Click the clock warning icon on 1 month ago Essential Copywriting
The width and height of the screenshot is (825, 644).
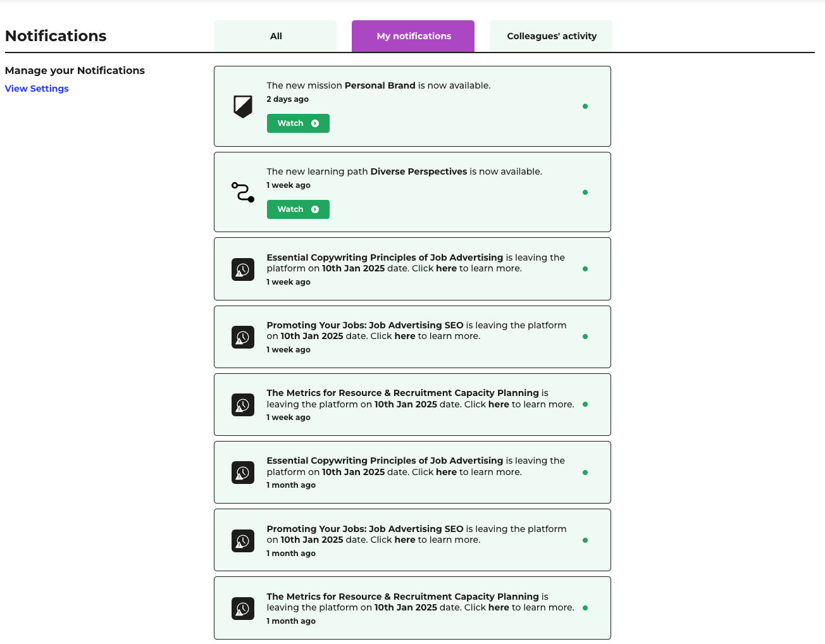[x=243, y=473]
